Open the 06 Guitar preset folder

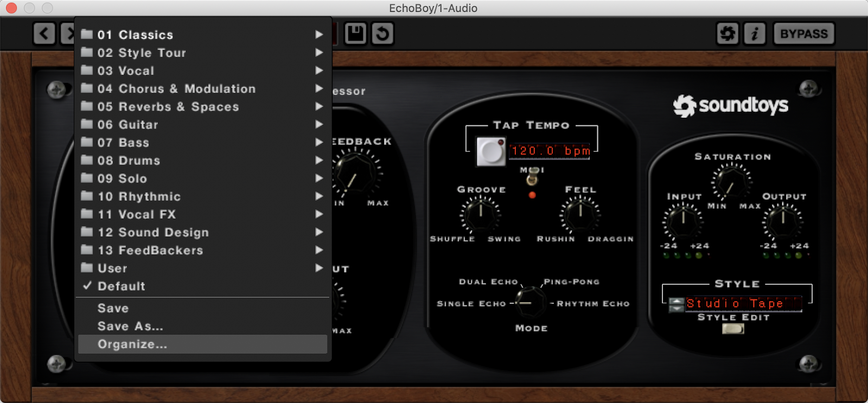tap(203, 124)
